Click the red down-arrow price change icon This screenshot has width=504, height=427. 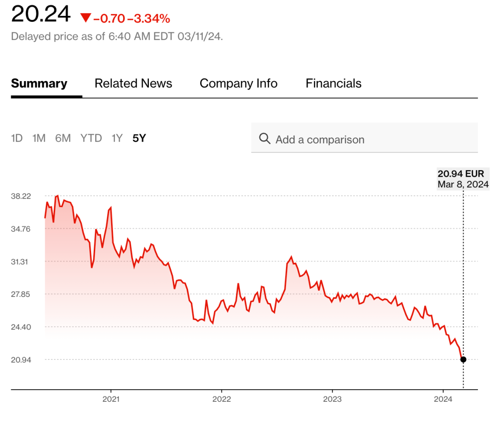point(85,18)
